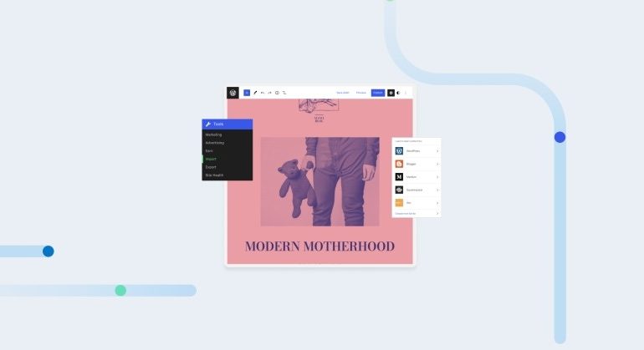This screenshot has height=350, width=644.
Task: Click the WordPress logo in editor toolbar
Action: point(233,93)
